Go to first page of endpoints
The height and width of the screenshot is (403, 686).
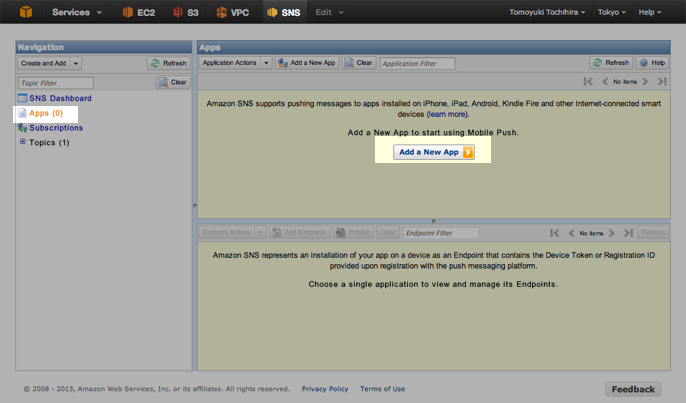(554, 233)
